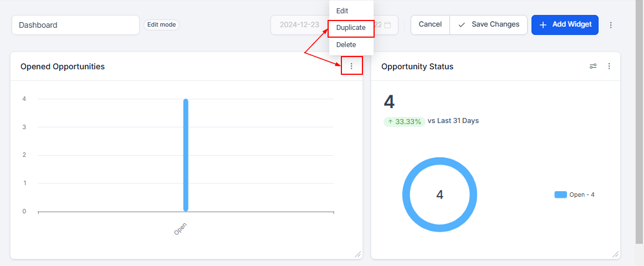Click the Save Changes button

pos(489,24)
